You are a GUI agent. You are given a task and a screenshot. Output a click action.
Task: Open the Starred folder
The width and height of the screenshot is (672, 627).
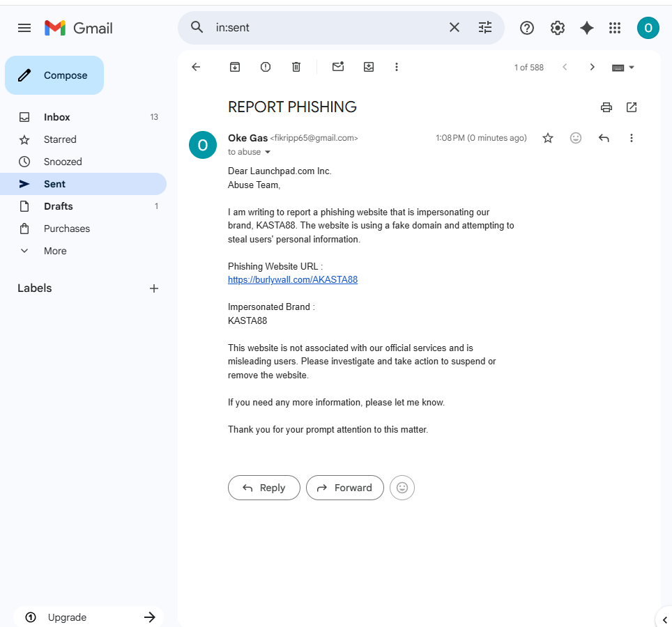coord(83,139)
